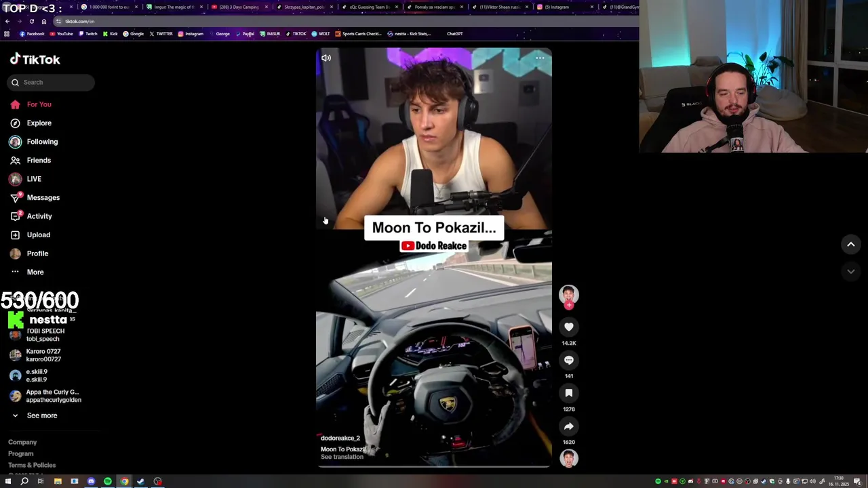The width and height of the screenshot is (868, 488).
Task: Open the ChatGPT bookmark
Action: (x=454, y=34)
